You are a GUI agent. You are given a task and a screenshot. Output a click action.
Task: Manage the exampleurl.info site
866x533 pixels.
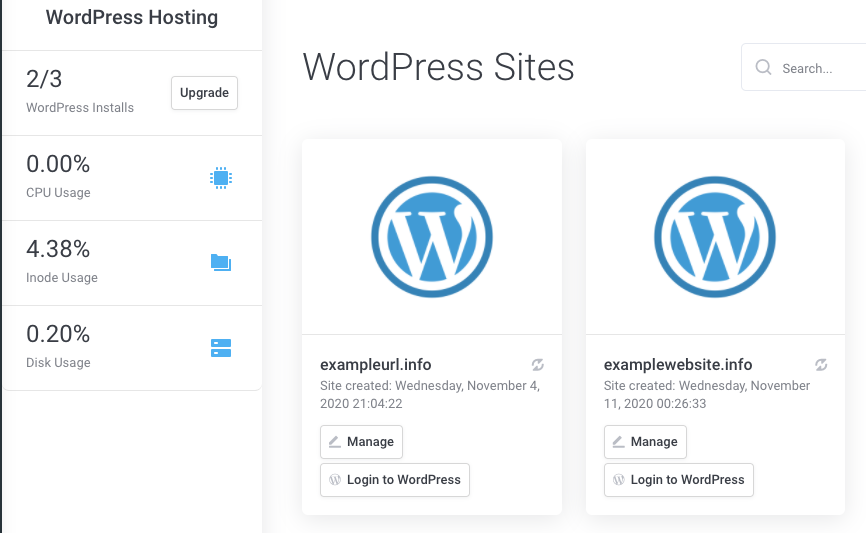[x=361, y=442]
